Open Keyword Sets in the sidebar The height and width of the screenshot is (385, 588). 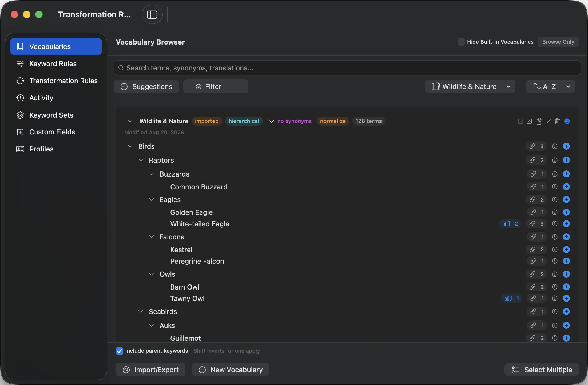pyautogui.click(x=56, y=115)
